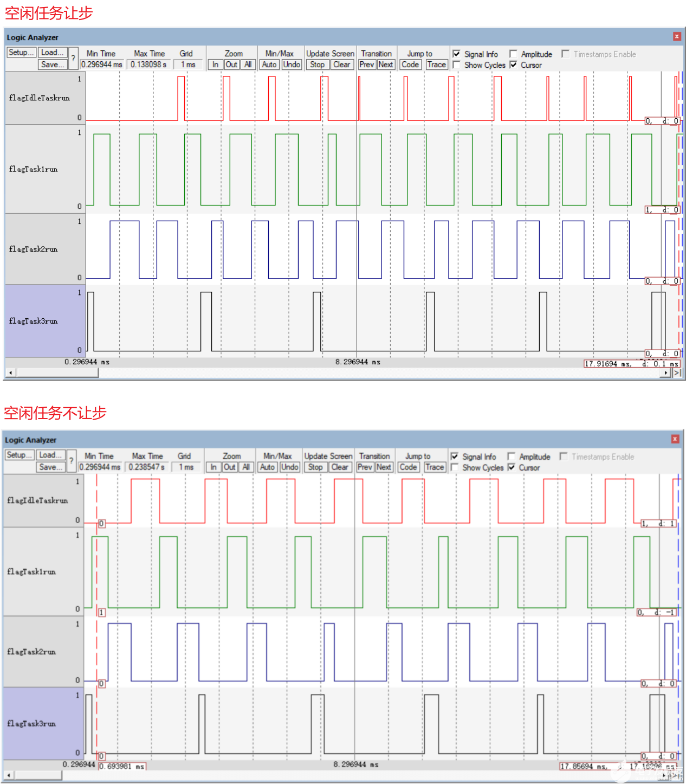Open the ? help button in 空闲任务让步 analyzer
686x784 pixels.
(74, 59)
